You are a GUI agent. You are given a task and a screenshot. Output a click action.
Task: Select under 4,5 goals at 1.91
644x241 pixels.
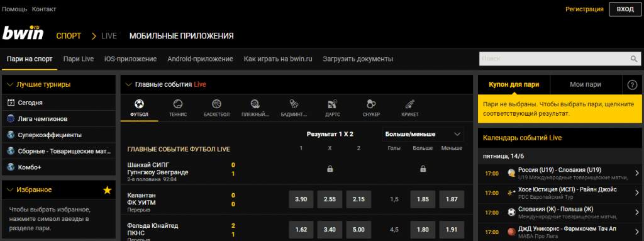pos(452,230)
